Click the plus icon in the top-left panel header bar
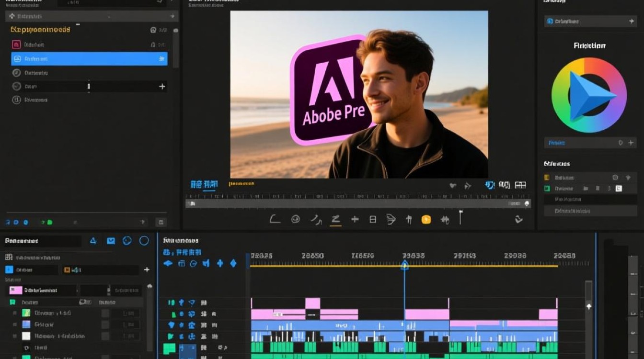644x359 pixels. click(x=172, y=16)
